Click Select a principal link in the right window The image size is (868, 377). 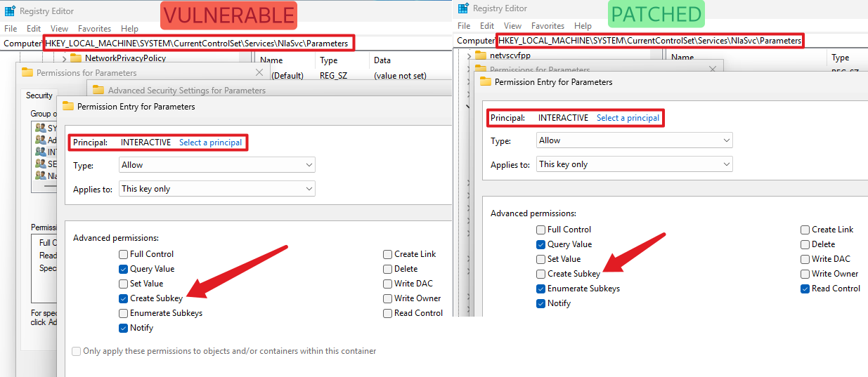point(628,118)
